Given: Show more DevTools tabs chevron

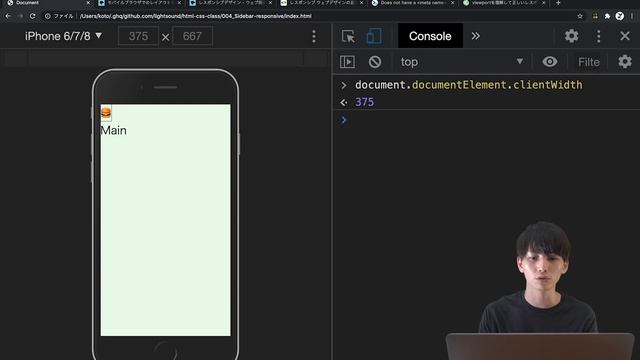Looking at the screenshot, I should [x=476, y=36].
